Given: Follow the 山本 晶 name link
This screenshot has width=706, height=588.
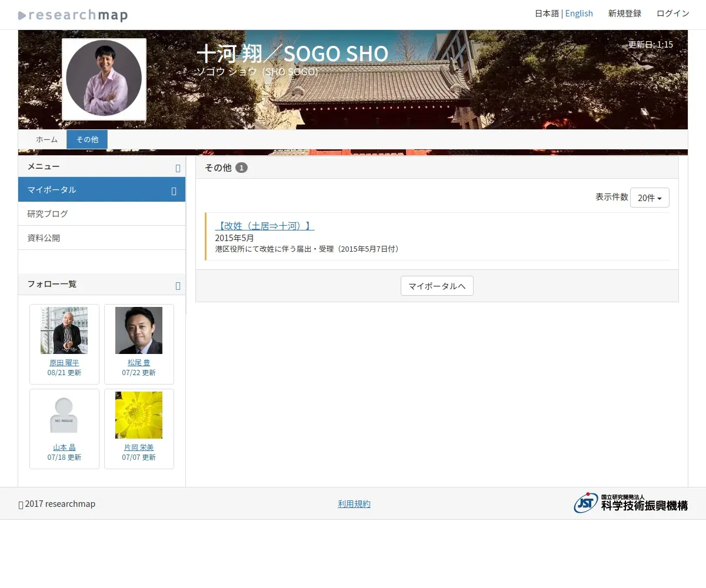Looking at the screenshot, I should (x=64, y=447).
